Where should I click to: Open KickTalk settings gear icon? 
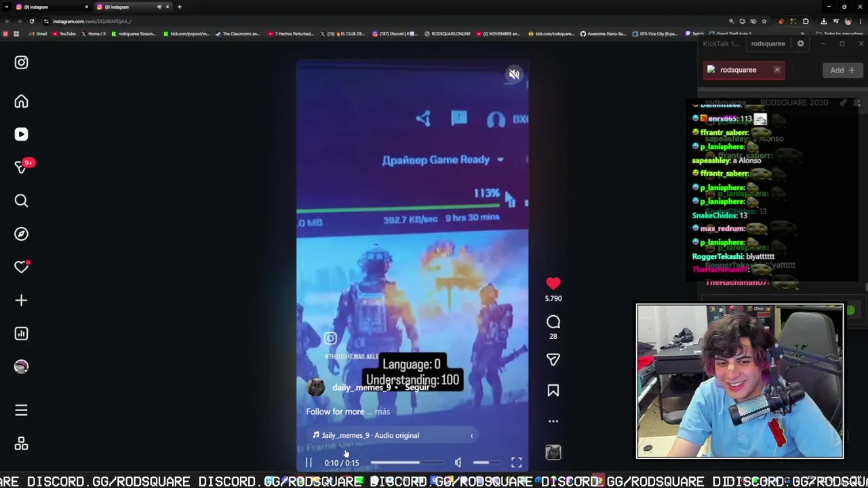(x=800, y=43)
